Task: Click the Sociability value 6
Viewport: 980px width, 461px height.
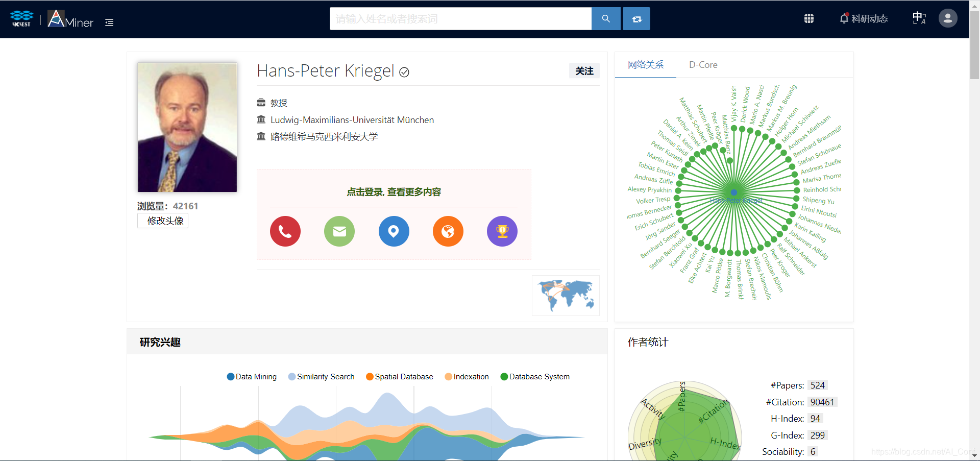Action: click(813, 452)
